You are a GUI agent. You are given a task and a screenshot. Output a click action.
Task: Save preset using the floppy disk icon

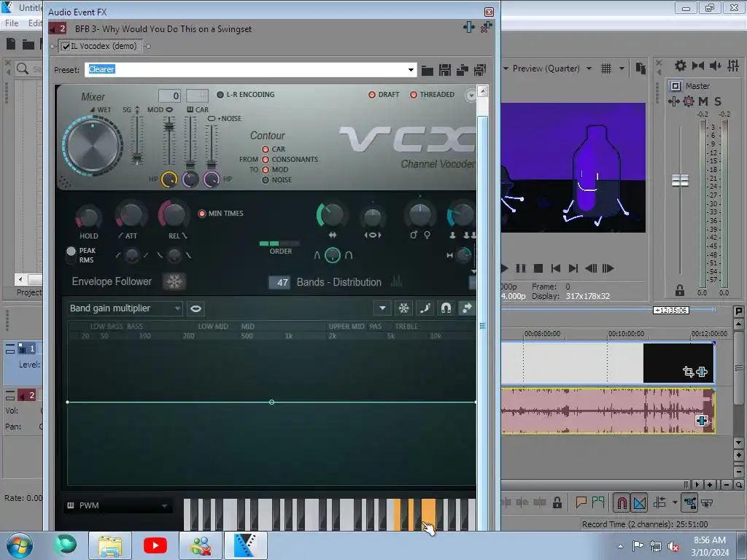coord(445,70)
